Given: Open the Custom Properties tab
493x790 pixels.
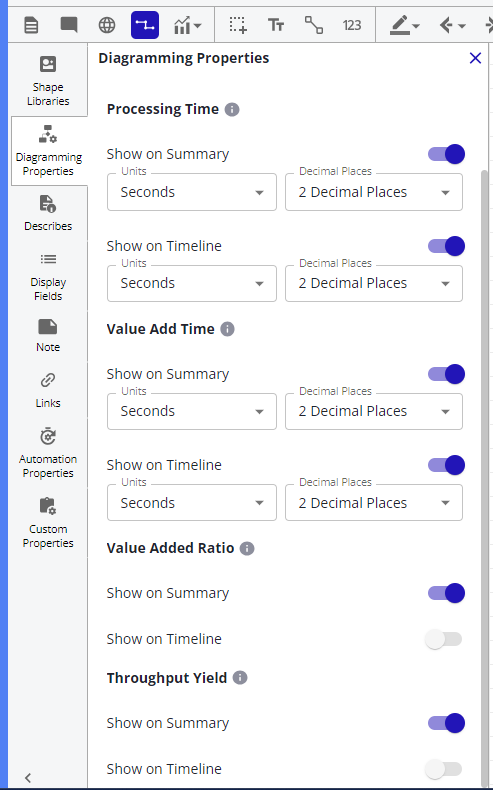Looking at the screenshot, I should pyautogui.click(x=48, y=522).
